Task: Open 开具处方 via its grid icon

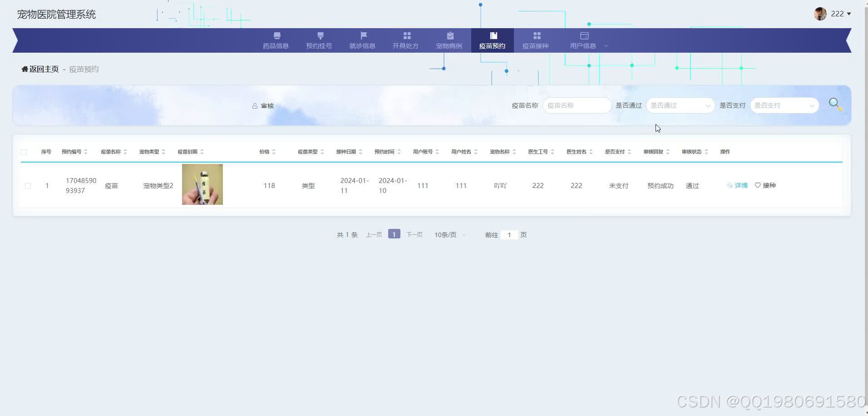Action: [405, 35]
